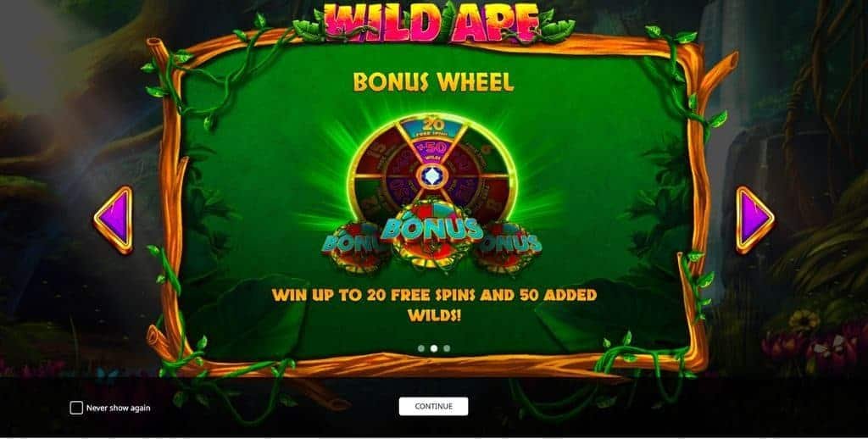This screenshot has width=868, height=439.
Task: Select the third pagination dot
Action: (447, 348)
